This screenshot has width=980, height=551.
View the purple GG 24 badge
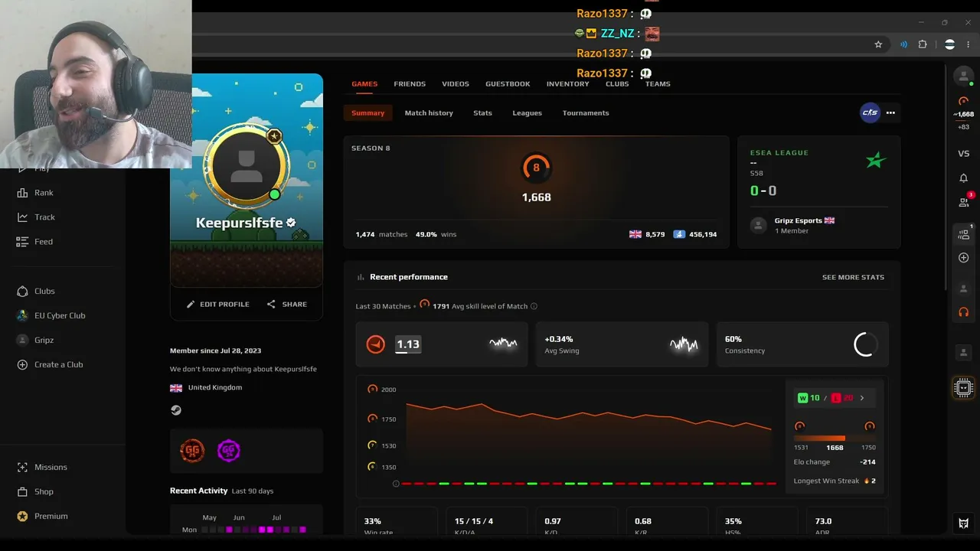pyautogui.click(x=229, y=451)
